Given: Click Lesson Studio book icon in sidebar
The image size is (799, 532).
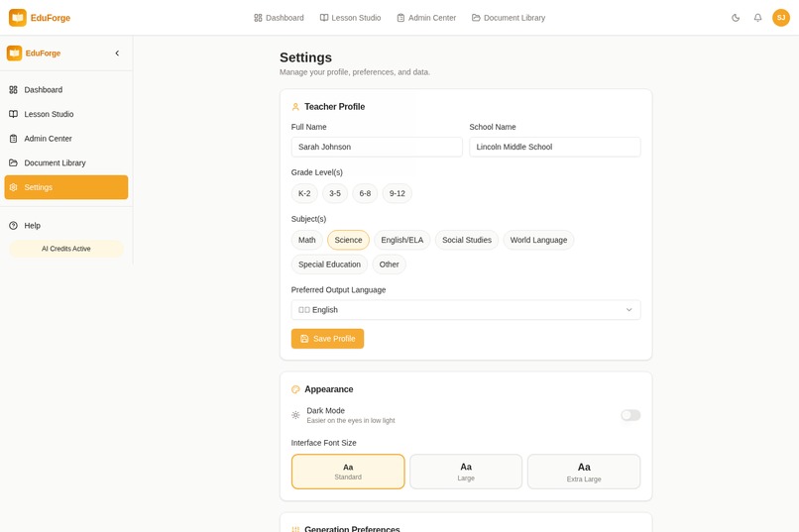Looking at the screenshot, I should tap(13, 114).
